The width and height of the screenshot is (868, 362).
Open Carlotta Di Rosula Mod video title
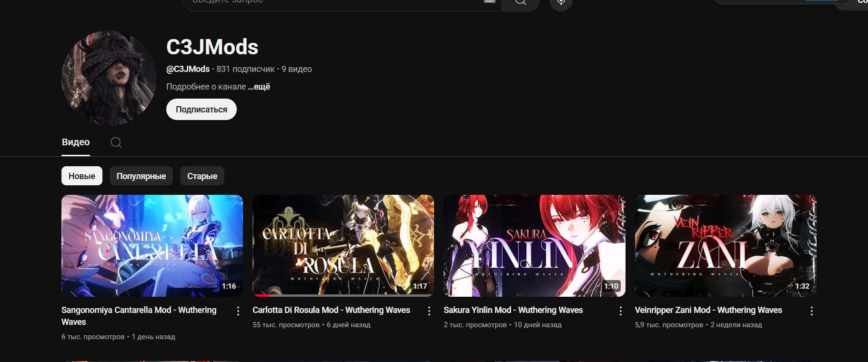point(331,310)
